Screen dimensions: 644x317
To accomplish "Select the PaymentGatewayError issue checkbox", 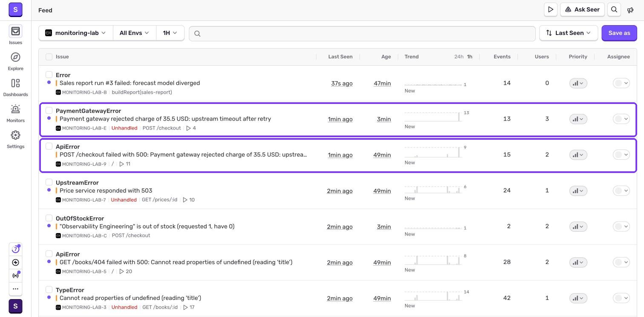I will point(49,110).
